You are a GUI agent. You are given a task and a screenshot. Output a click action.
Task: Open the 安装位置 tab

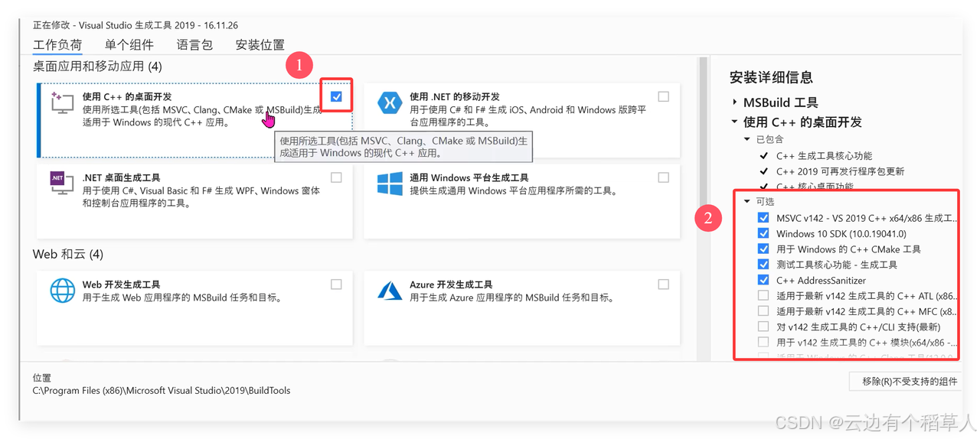pos(260,45)
